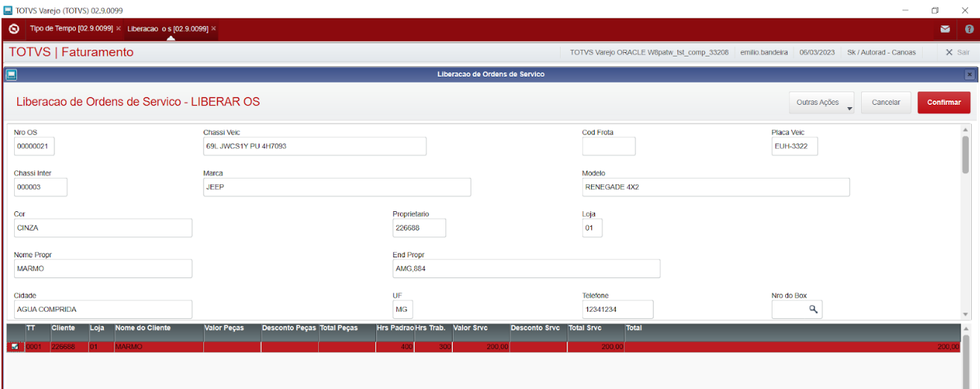The width and height of the screenshot is (980, 389).
Task: Click the Cidade field AGUA COMPRIDA
Action: coord(103,309)
